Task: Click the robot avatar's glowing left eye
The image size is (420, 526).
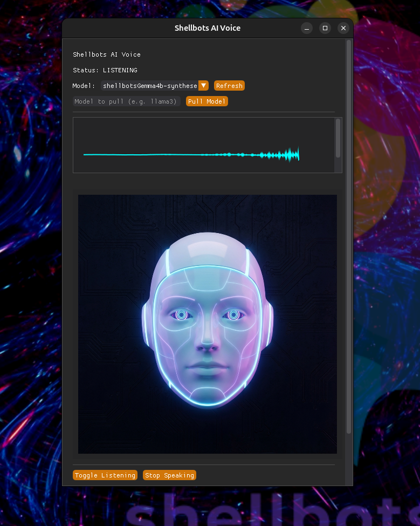Action: (x=182, y=315)
